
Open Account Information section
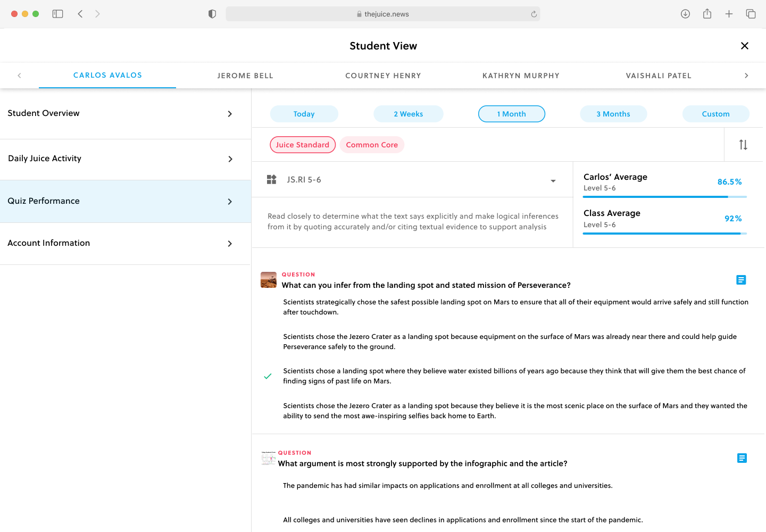[125, 243]
